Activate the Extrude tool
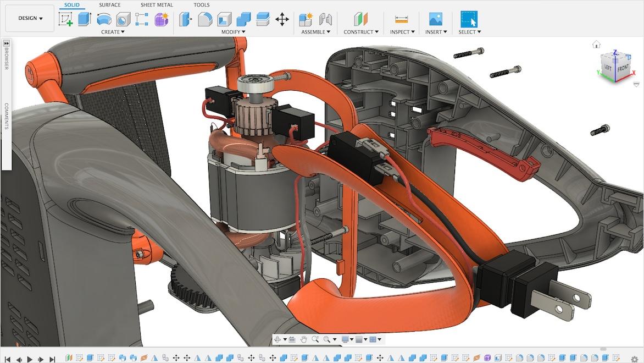The width and height of the screenshot is (644, 363). point(84,19)
